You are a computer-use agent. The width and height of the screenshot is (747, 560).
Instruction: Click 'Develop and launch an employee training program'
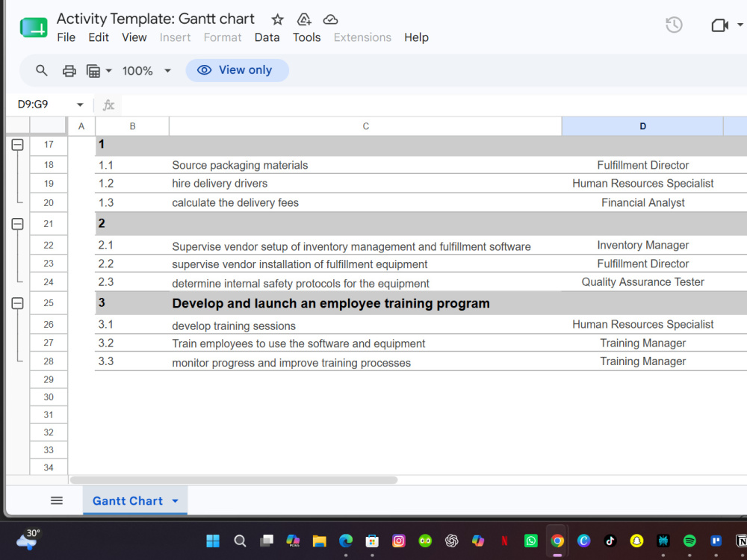[x=331, y=303]
